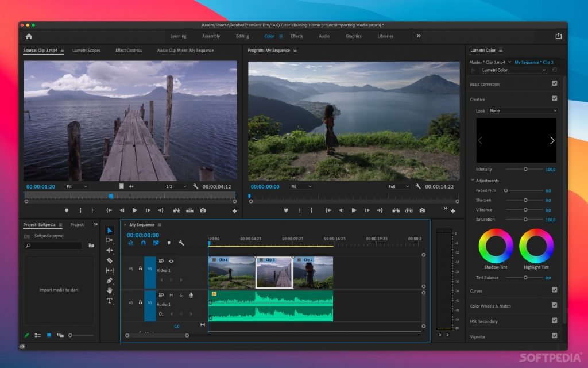
Task: Click the Highlight Tint color wheel
Action: pos(536,246)
